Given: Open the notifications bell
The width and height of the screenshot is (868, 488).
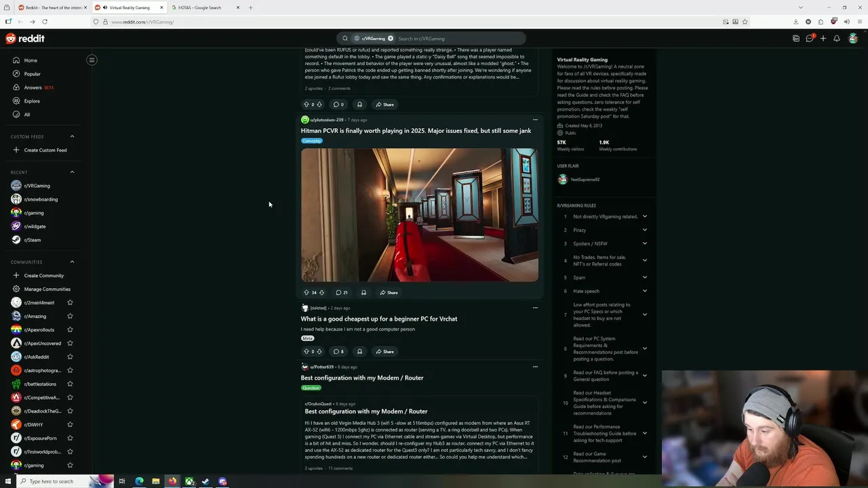Looking at the screenshot, I should coord(836,39).
